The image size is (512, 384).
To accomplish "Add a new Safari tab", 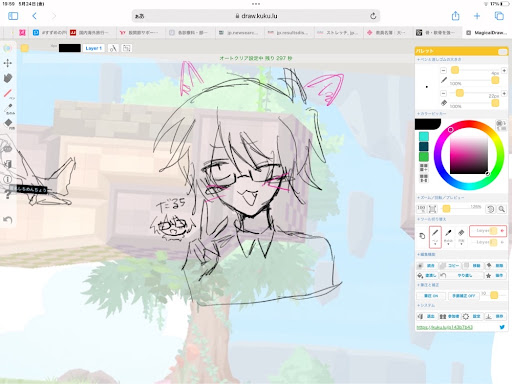I will click(477, 16).
